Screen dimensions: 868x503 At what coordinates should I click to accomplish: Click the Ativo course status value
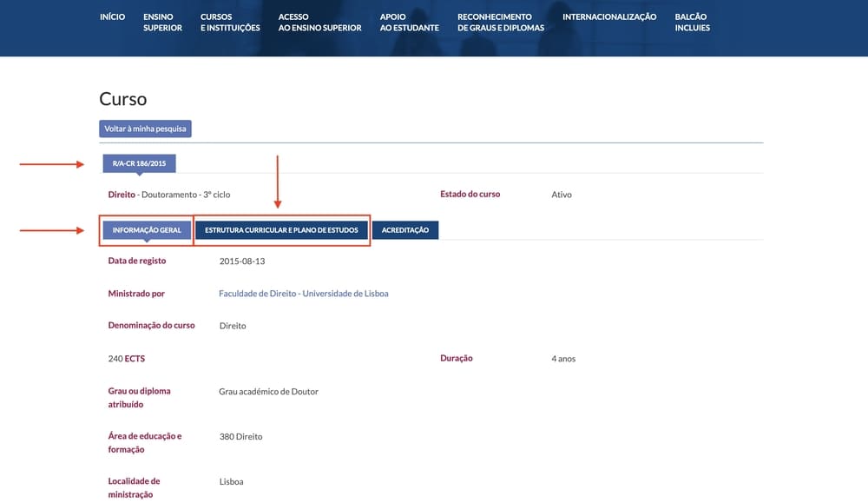pos(562,195)
